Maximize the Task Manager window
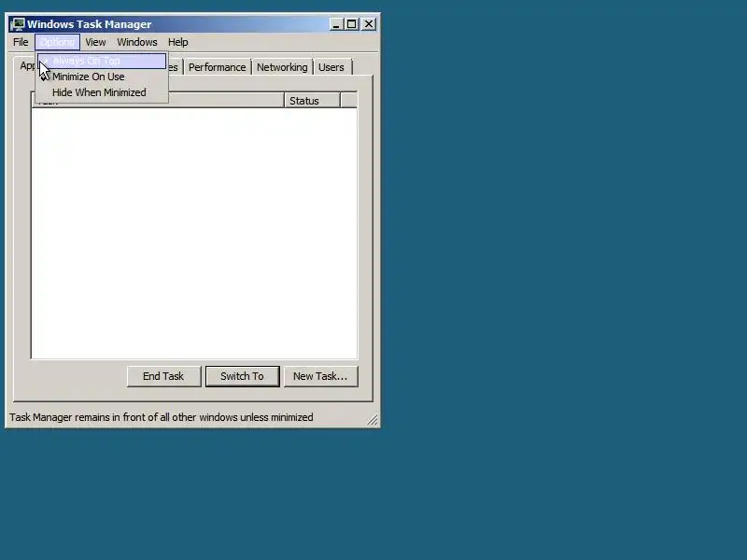The height and width of the screenshot is (560, 747). [x=352, y=24]
